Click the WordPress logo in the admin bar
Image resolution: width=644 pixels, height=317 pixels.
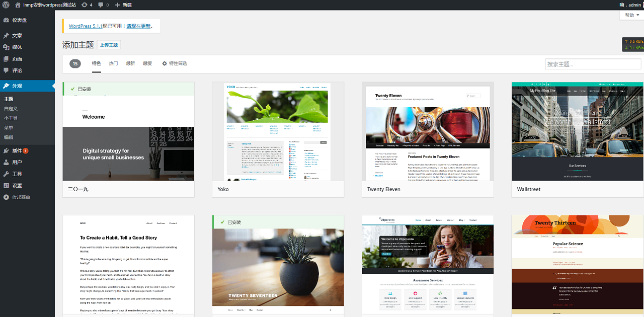pos(6,5)
